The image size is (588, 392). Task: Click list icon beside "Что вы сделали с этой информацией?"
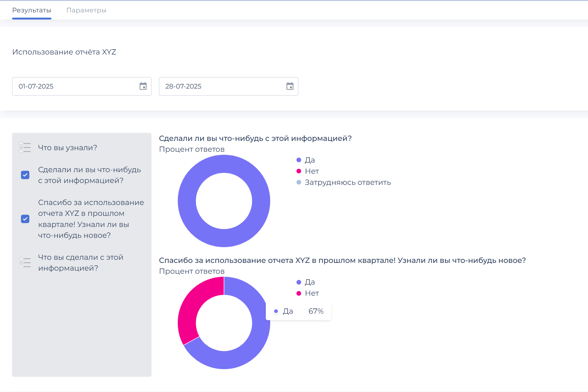tap(25, 263)
